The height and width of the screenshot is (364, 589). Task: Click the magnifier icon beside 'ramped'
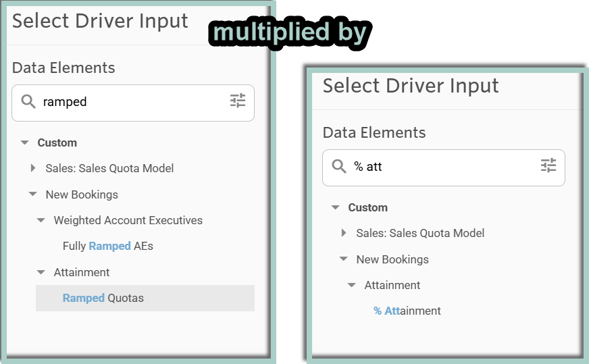point(28,101)
